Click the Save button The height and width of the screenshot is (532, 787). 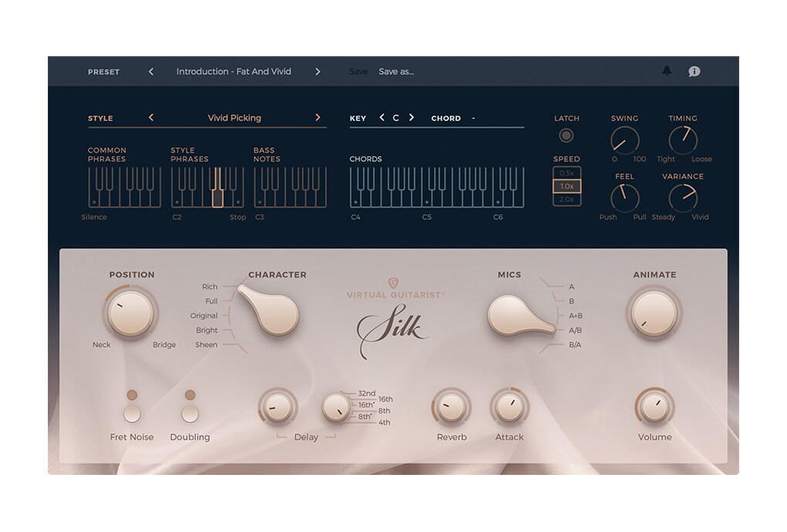pyautogui.click(x=358, y=72)
